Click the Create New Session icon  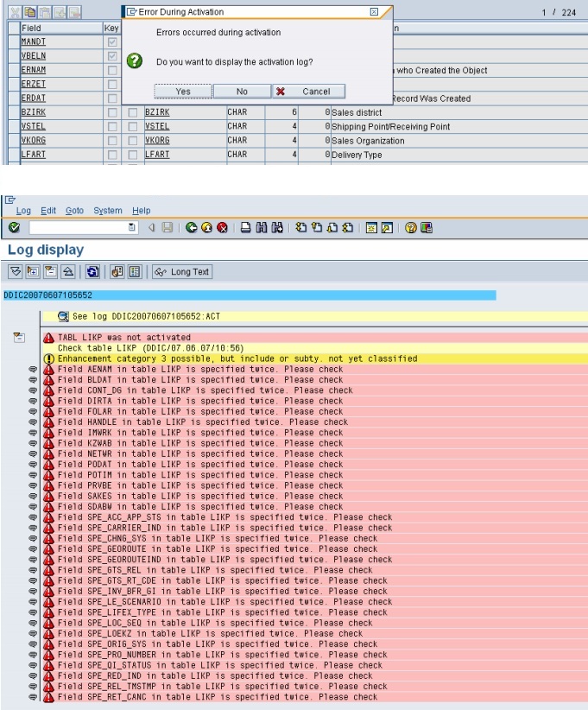[371, 227]
